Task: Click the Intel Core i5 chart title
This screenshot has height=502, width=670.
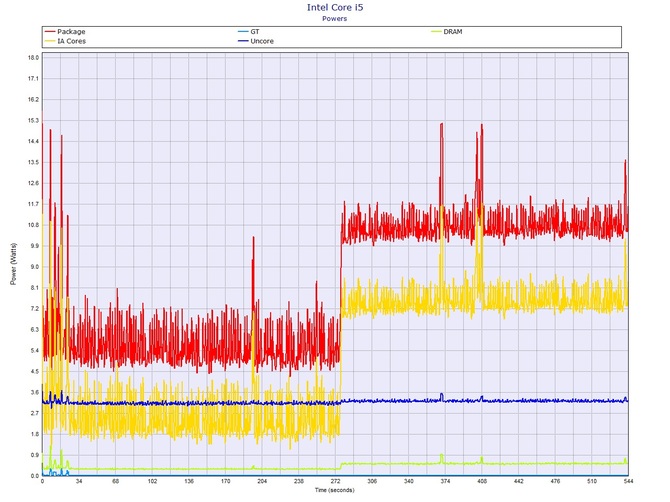Action: [335, 7]
